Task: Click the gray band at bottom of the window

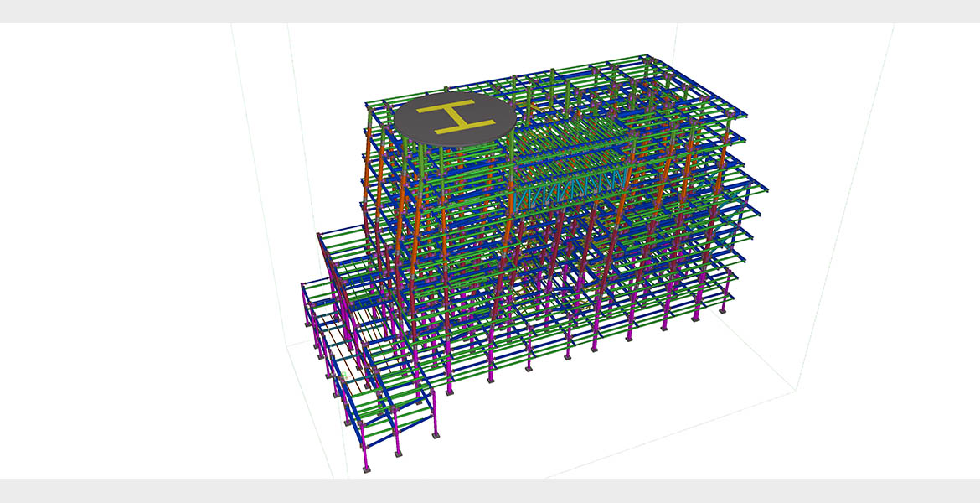Action: click(490, 491)
